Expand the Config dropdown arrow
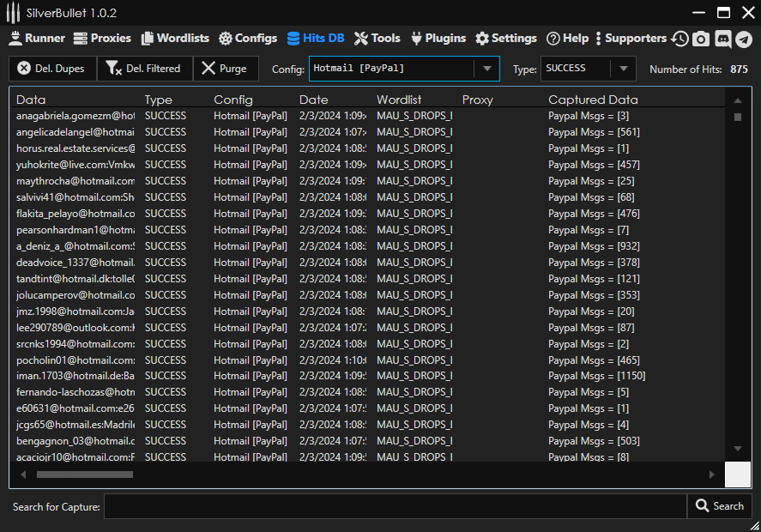Image resolution: width=761 pixels, height=532 pixels. [x=487, y=69]
